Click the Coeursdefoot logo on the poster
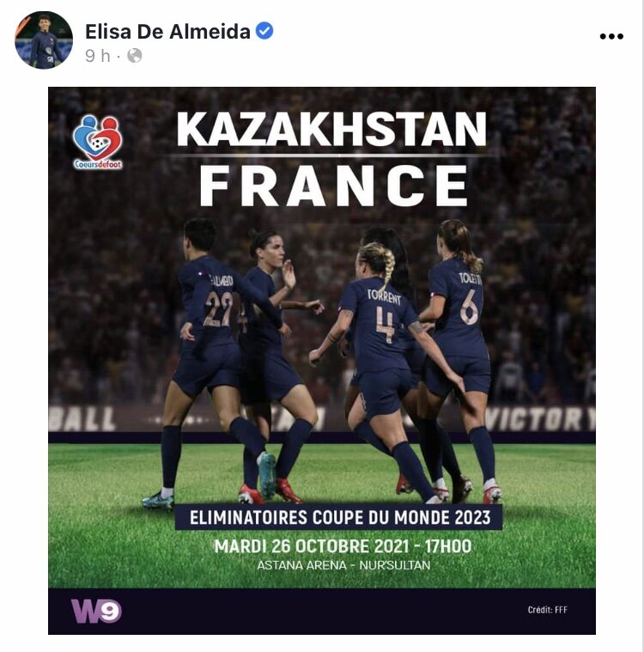644x652 pixels. 98,142
